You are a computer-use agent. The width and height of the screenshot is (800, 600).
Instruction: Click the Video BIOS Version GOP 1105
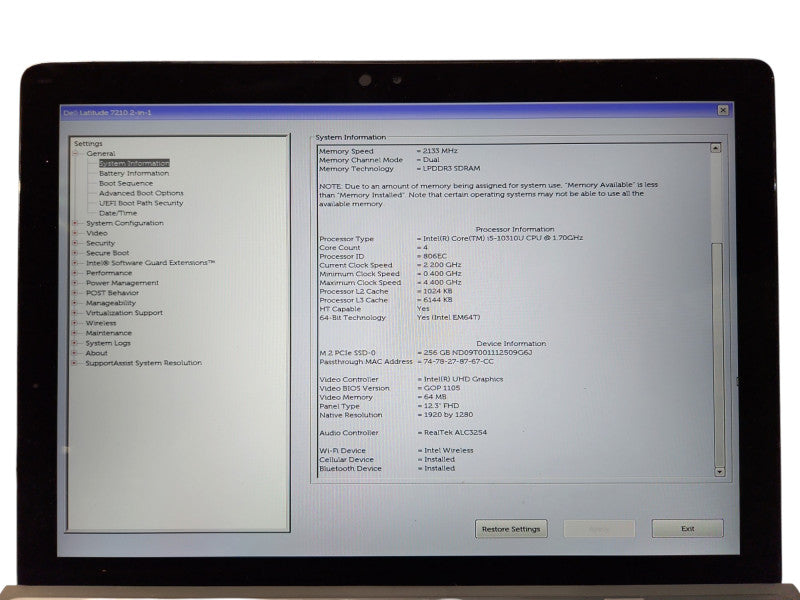442,388
